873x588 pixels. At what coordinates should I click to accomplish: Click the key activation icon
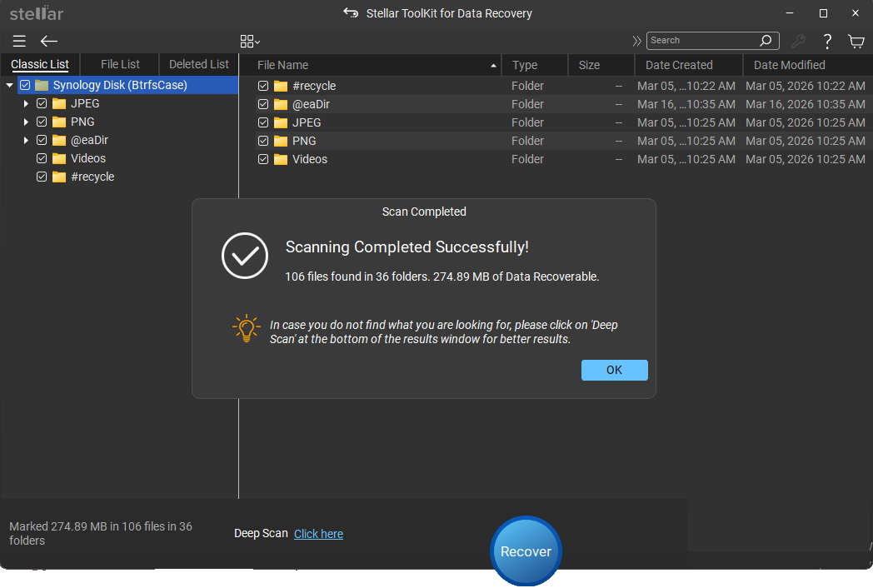click(x=797, y=41)
